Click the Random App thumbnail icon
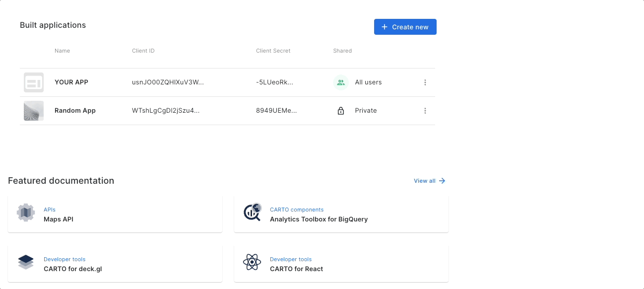The height and width of the screenshot is (289, 644). 33,110
